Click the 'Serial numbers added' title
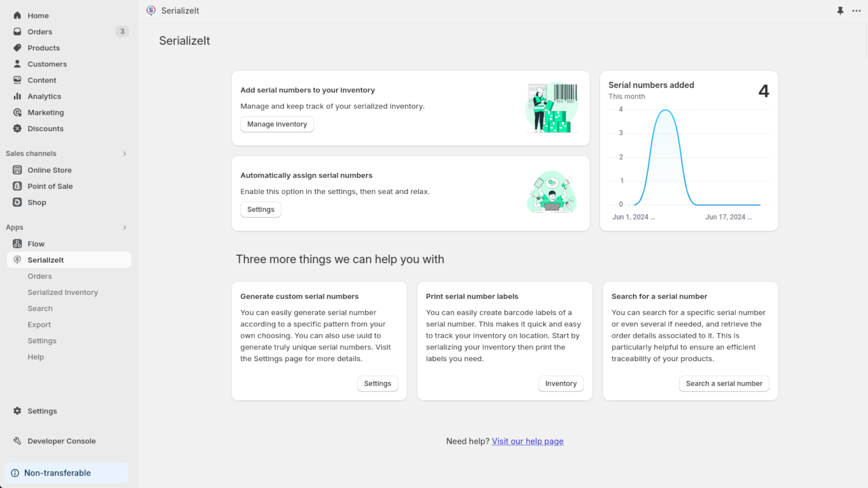Viewport: 868px width, 488px height. tap(652, 85)
